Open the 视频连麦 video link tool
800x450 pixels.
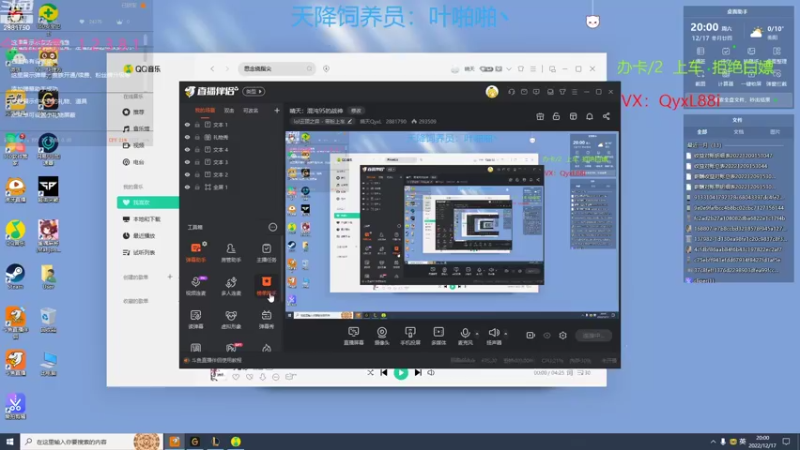point(196,286)
